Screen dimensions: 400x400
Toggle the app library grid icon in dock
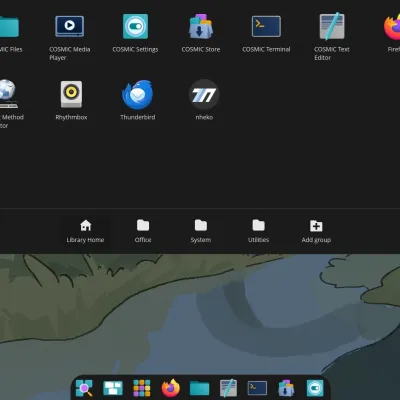point(142,388)
